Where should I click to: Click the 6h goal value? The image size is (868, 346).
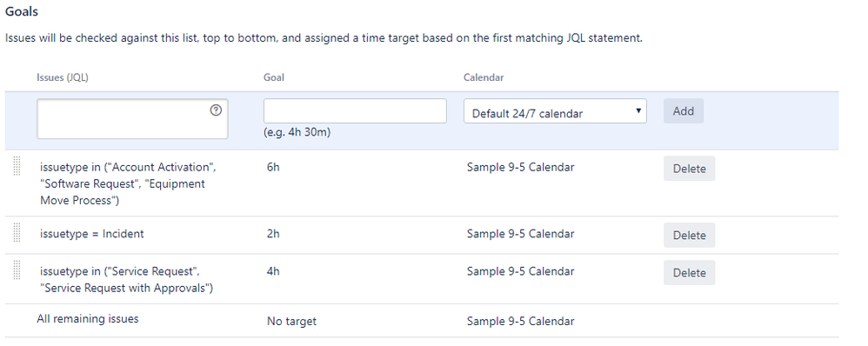[x=273, y=167]
